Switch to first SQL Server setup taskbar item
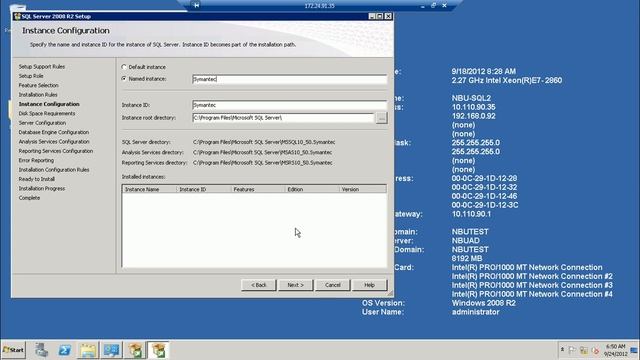Screen dimensions: 640x360 [x=135, y=350]
